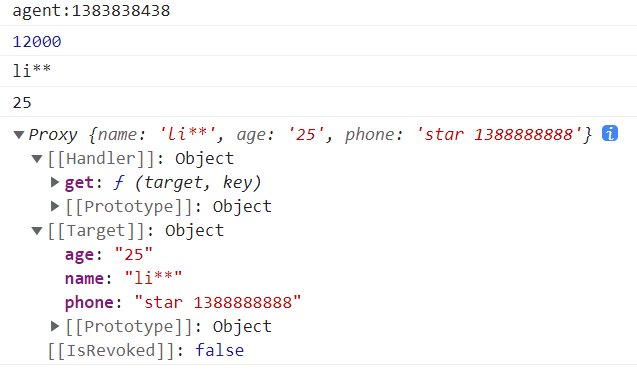Collapse the [[Handler]] section
The height and width of the screenshot is (375, 637).
tap(37, 158)
